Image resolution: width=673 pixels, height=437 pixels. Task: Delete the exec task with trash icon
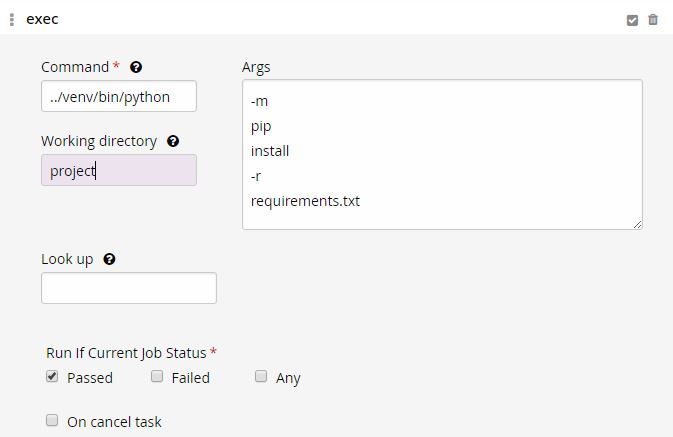point(653,19)
